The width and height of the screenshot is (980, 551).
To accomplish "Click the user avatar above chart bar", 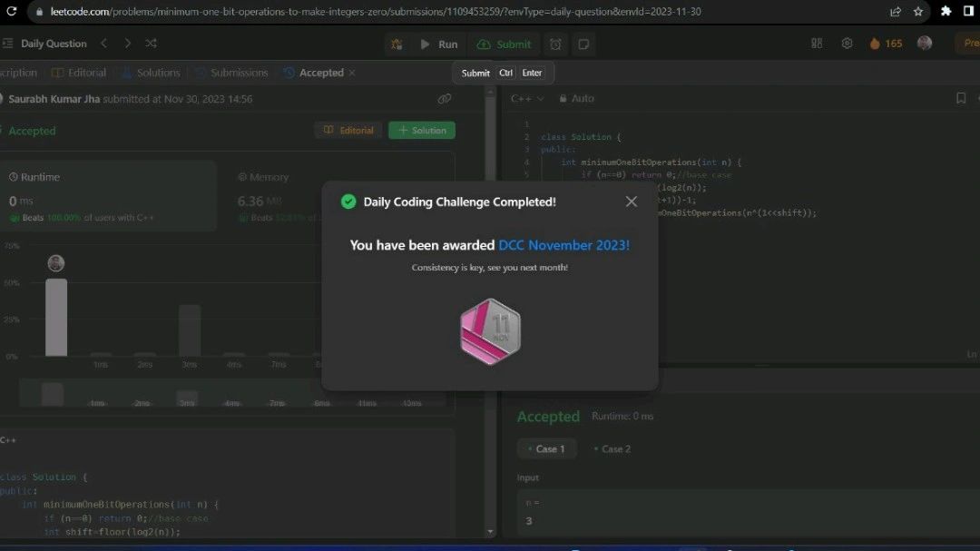I will (56, 262).
